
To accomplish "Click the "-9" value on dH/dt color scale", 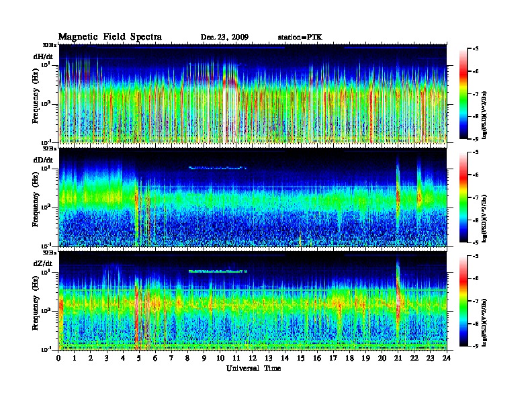I will coord(476,139).
